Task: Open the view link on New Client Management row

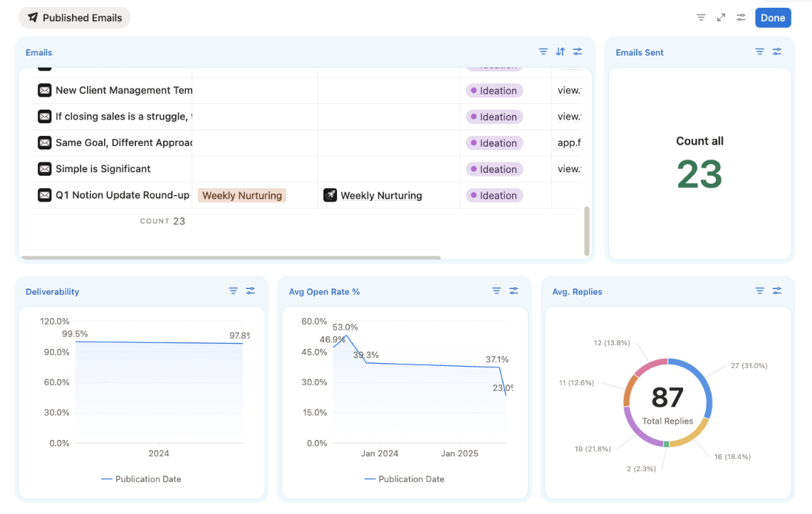Action: [568, 90]
